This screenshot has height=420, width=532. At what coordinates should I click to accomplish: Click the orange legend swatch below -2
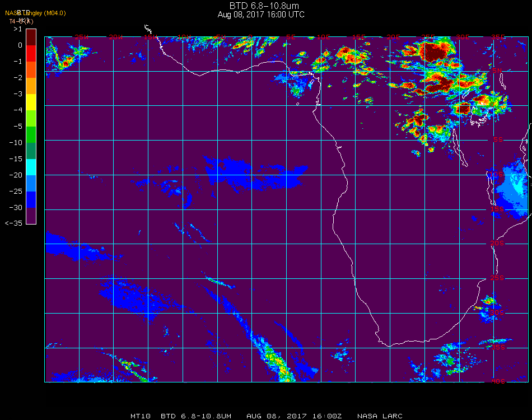tap(31, 86)
